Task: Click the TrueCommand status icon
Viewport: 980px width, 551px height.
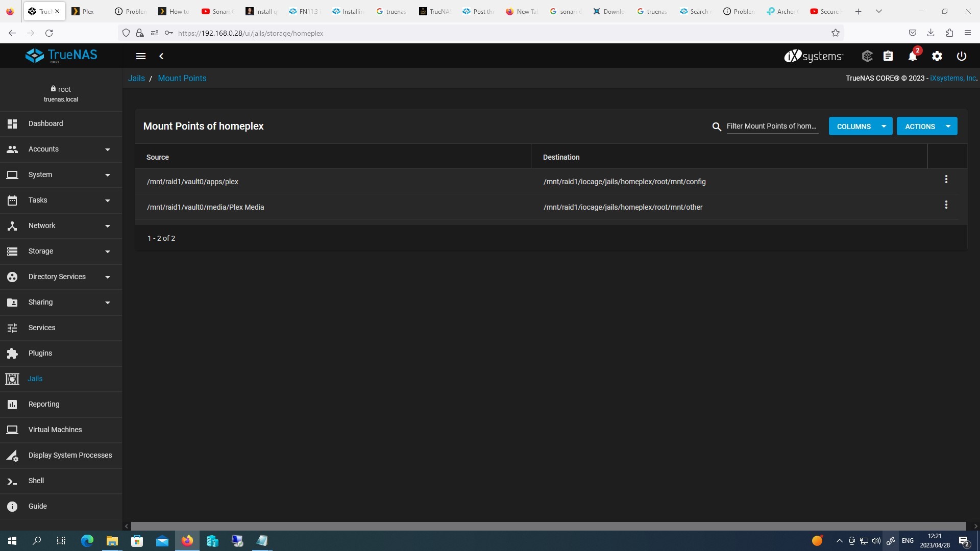Action: 867,56
